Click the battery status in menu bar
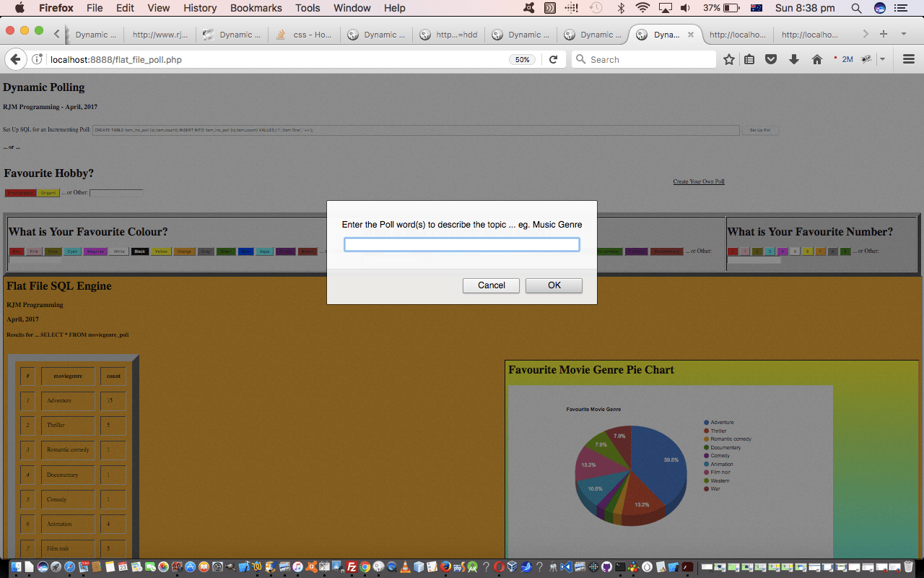 pyautogui.click(x=721, y=8)
